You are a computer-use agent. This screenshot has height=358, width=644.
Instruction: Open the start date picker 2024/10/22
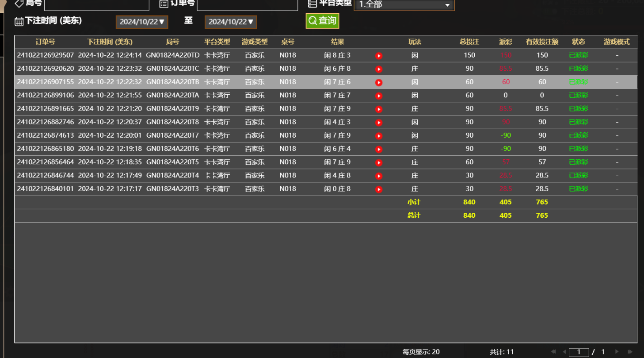tap(142, 22)
